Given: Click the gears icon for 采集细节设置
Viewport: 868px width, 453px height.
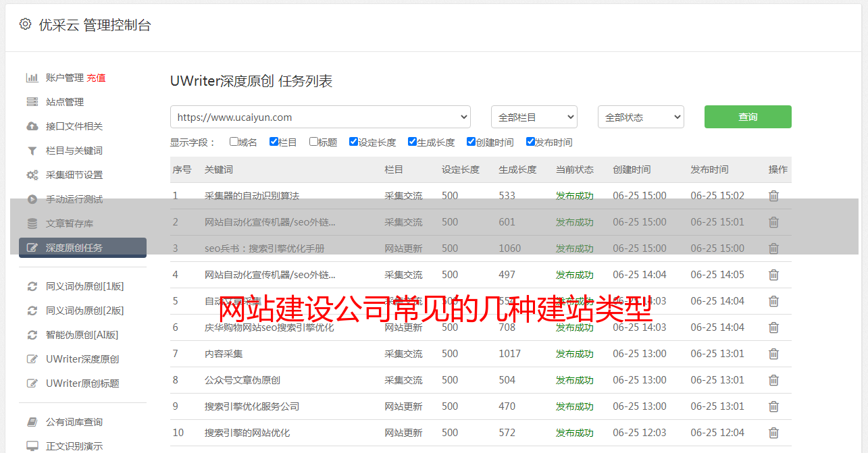Looking at the screenshot, I should 32,175.
